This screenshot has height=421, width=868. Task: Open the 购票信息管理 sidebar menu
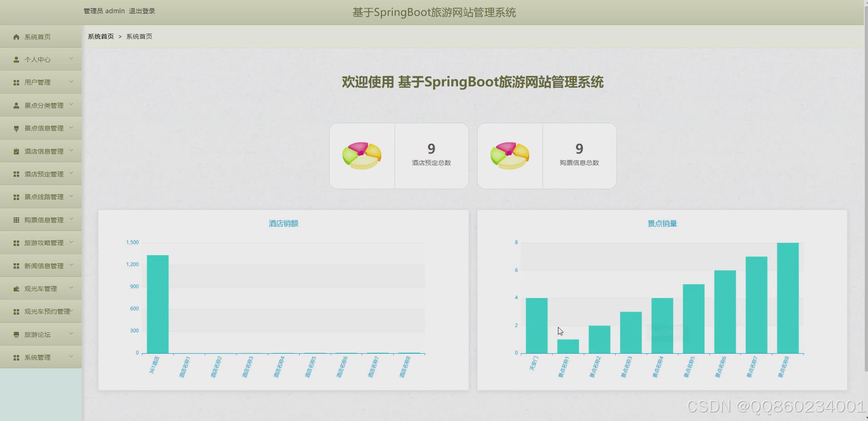coord(41,220)
